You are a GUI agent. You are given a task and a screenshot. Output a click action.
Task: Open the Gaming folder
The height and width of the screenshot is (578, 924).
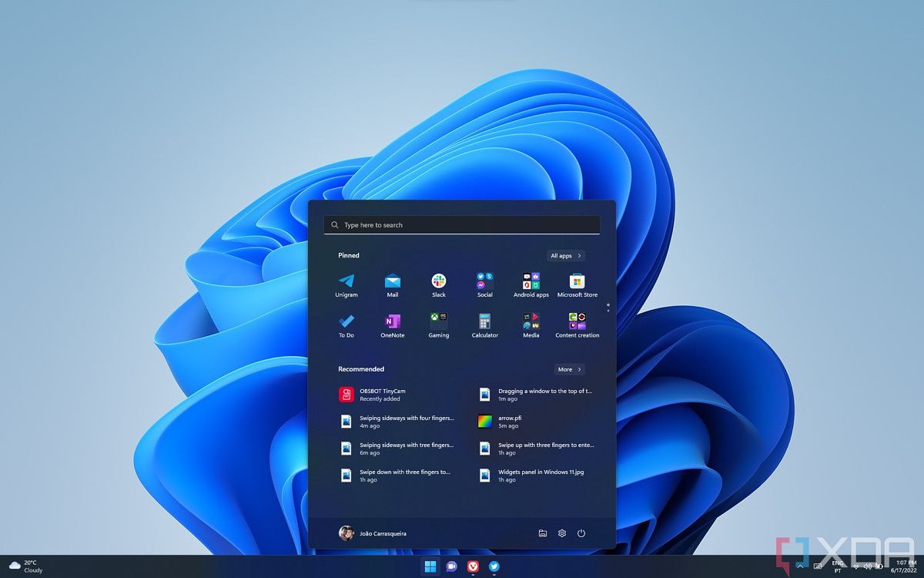(x=439, y=326)
